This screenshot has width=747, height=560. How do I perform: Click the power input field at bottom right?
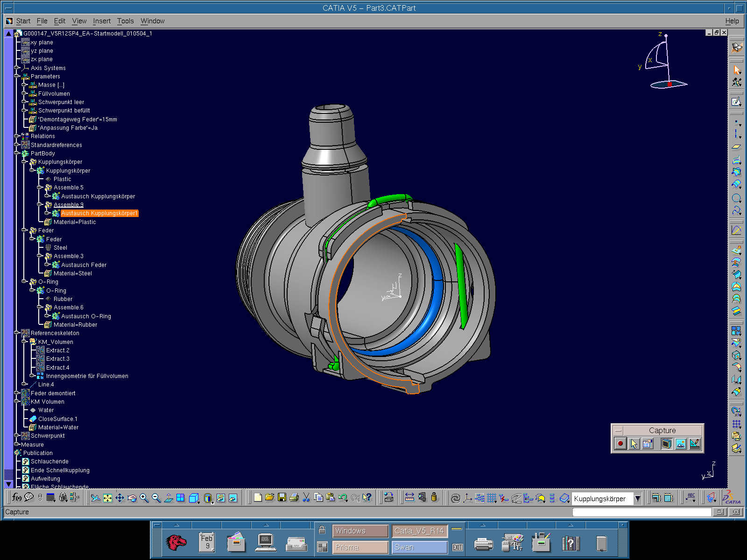[642, 512]
